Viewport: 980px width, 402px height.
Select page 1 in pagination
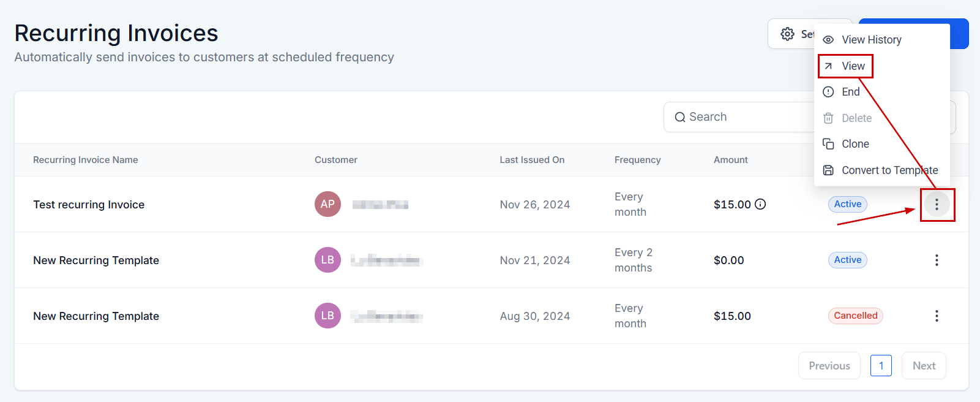point(881,366)
